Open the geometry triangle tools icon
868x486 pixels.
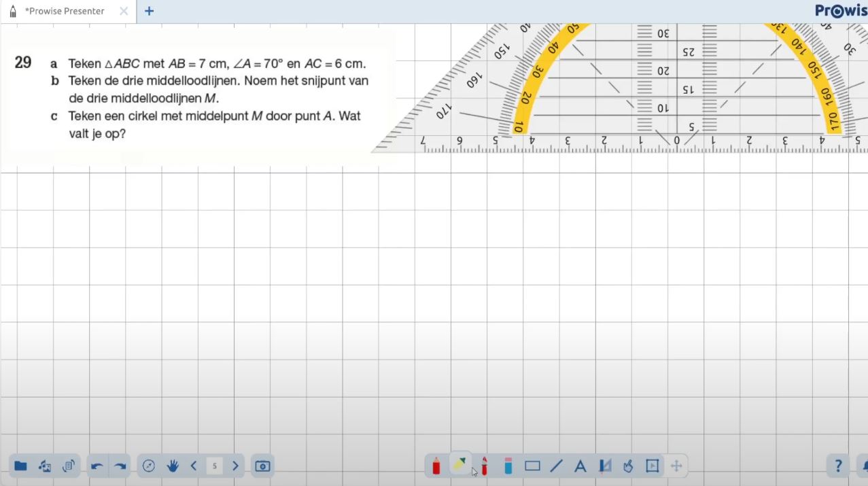point(604,466)
